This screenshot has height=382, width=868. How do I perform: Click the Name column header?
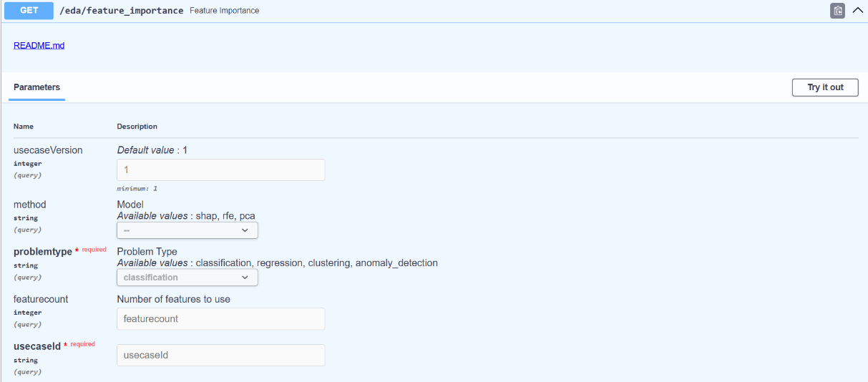pyautogui.click(x=24, y=127)
